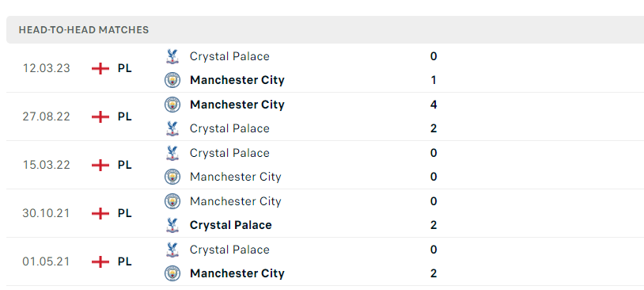The height and width of the screenshot is (290, 644).
Task: Click Manchester City crest in 30.10.21 match
Action: click(x=172, y=201)
